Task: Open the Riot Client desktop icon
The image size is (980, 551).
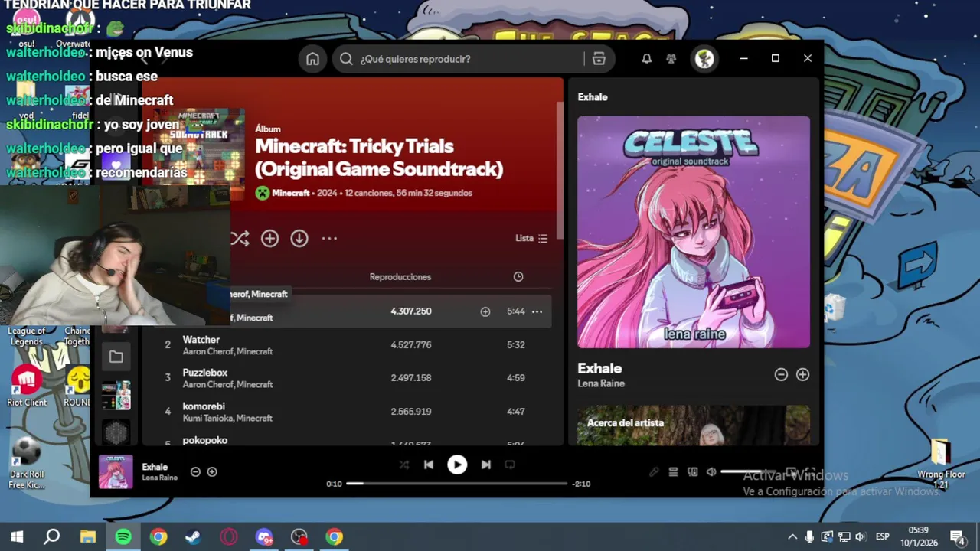Action: (27, 386)
